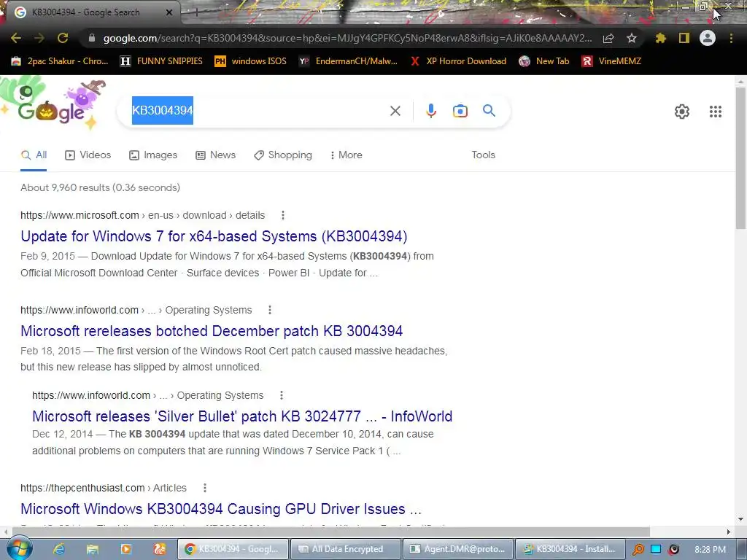Select the All results tab

click(34, 155)
